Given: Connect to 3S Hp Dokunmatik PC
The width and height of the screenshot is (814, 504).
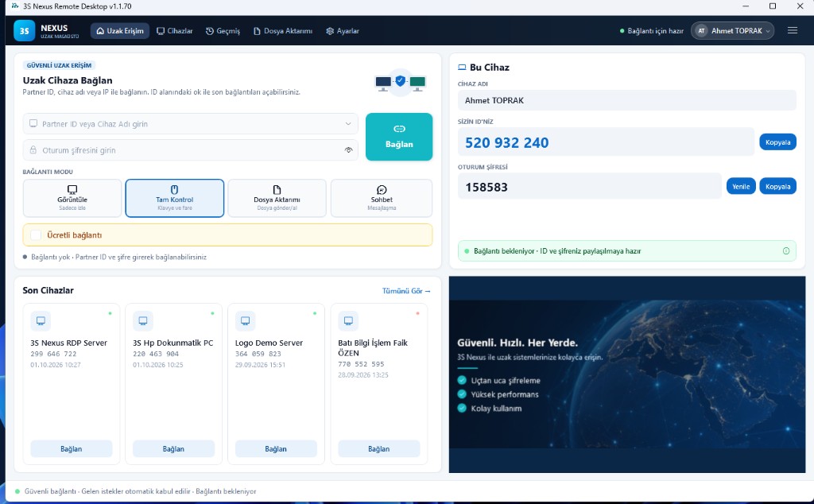Looking at the screenshot, I should [x=173, y=448].
